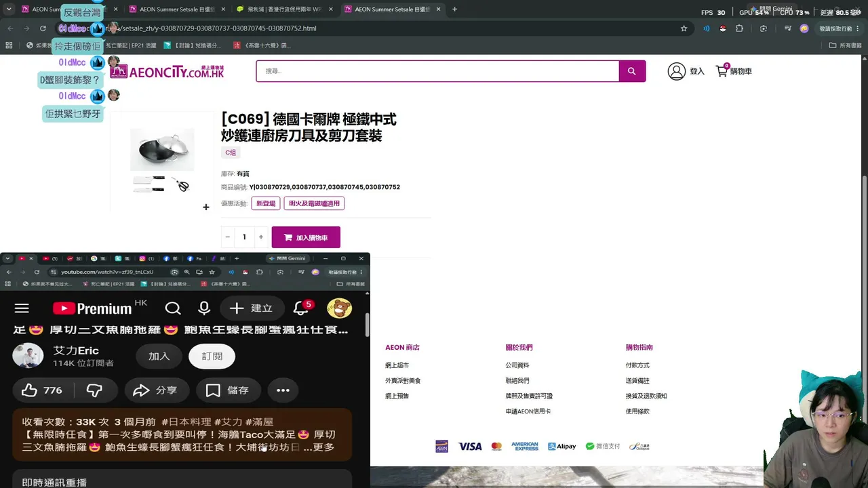Click the 儲存 save button

(x=229, y=390)
